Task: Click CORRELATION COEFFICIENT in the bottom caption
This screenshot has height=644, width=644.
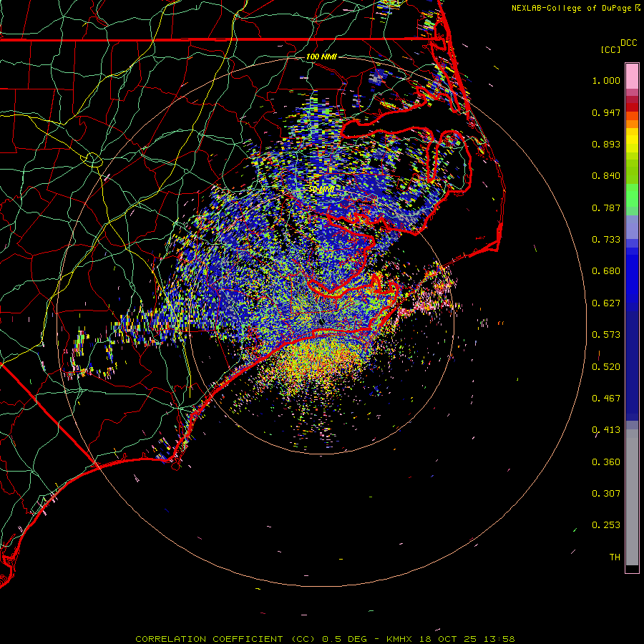Action: (x=209, y=639)
